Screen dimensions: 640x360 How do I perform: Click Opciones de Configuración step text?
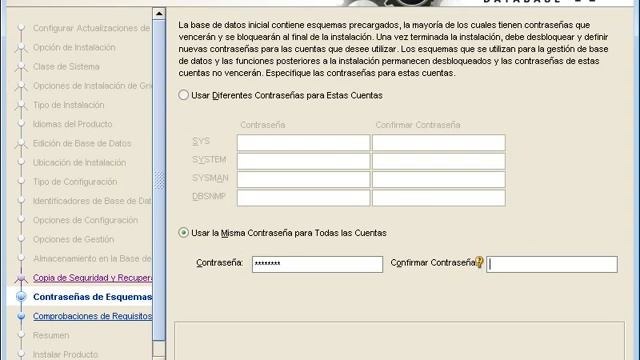(85, 220)
